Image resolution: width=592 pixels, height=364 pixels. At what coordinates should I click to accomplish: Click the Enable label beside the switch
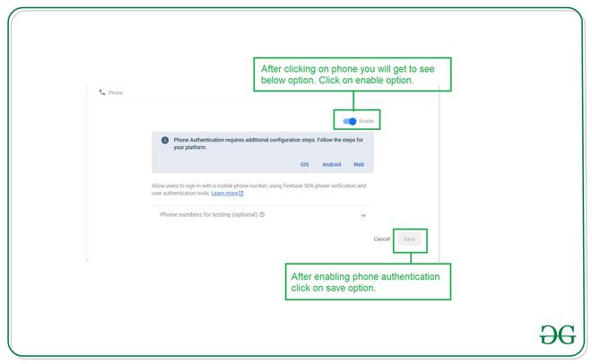[x=366, y=121]
